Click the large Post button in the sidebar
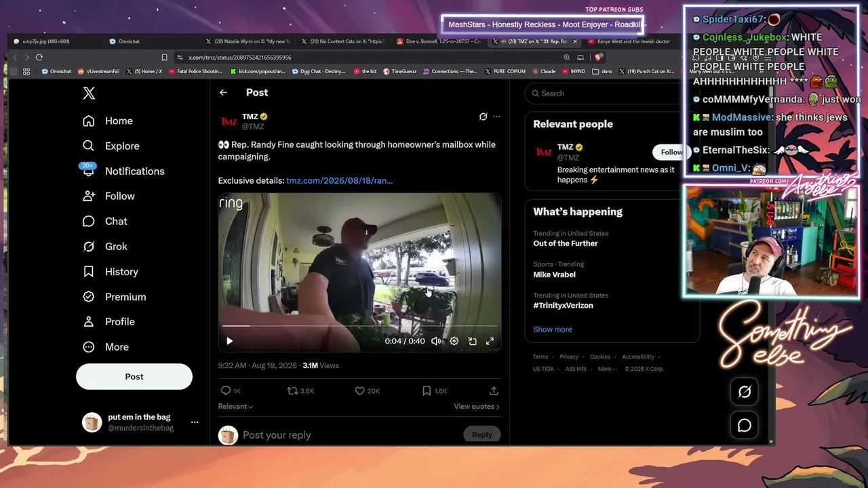 coord(134,376)
